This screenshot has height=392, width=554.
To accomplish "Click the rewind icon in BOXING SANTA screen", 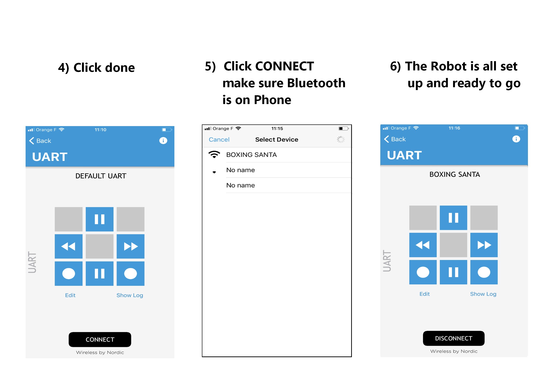I will point(423,245).
